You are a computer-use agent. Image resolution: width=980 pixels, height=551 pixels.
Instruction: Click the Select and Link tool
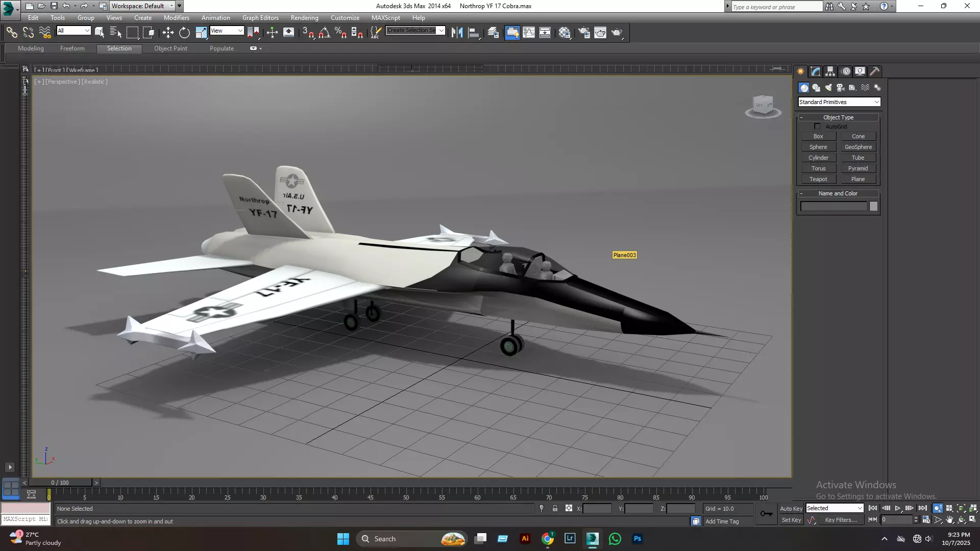point(12,33)
